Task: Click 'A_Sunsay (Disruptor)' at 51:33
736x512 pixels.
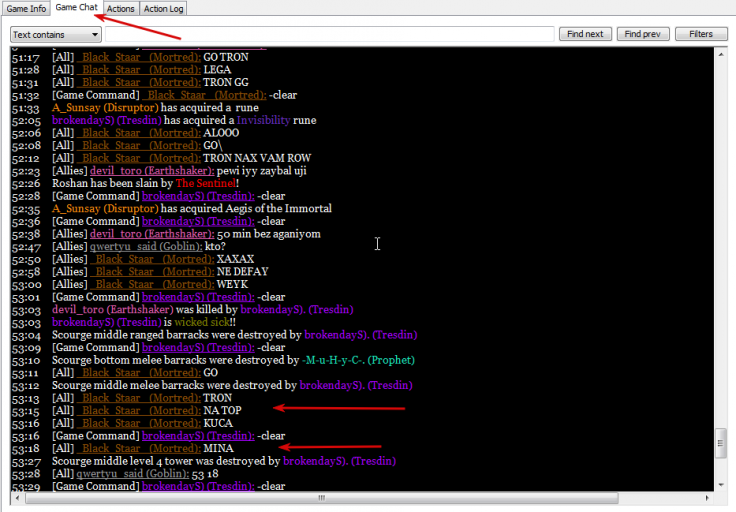Action: point(105,108)
